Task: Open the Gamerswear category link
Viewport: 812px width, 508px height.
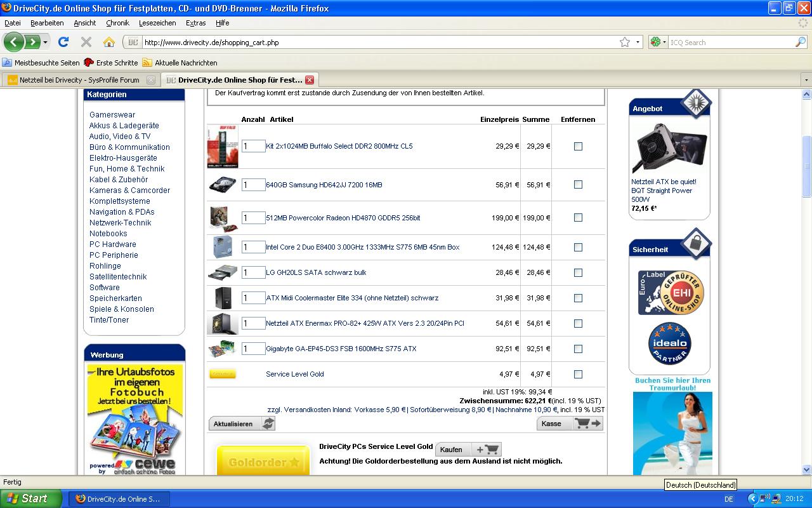Action: point(112,115)
